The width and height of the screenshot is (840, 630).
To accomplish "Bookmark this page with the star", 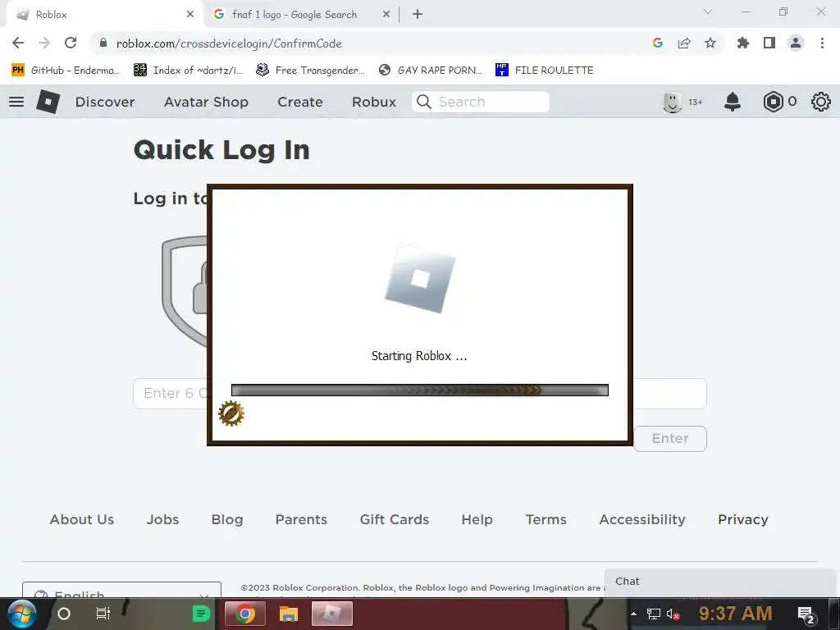I will [x=710, y=43].
